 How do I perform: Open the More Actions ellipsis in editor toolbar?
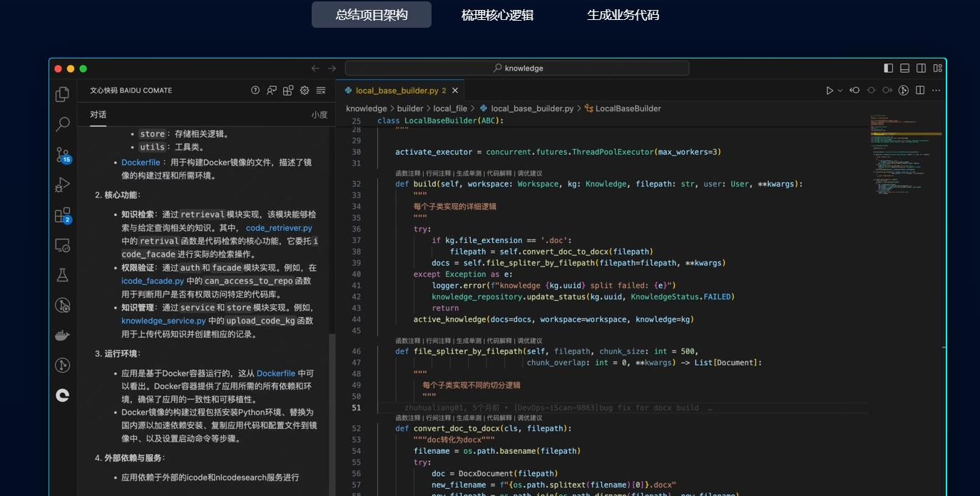click(x=936, y=91)
